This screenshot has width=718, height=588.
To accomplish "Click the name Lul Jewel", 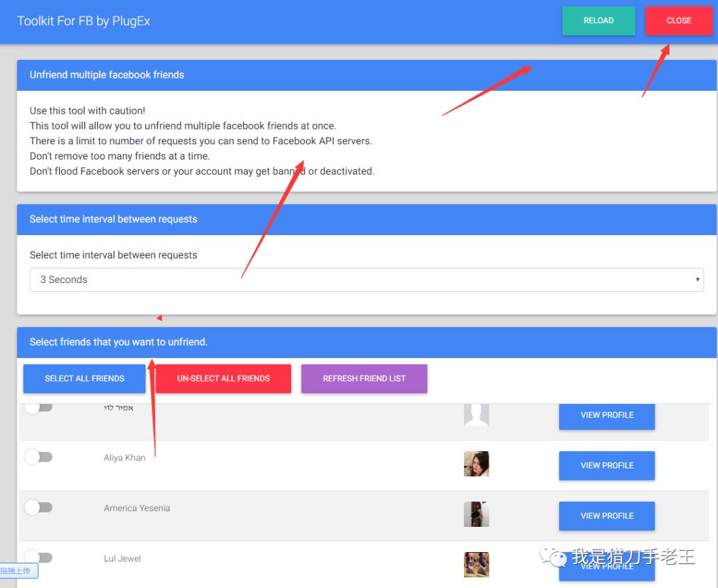I will pyautogui.click(x=122, y=558).
